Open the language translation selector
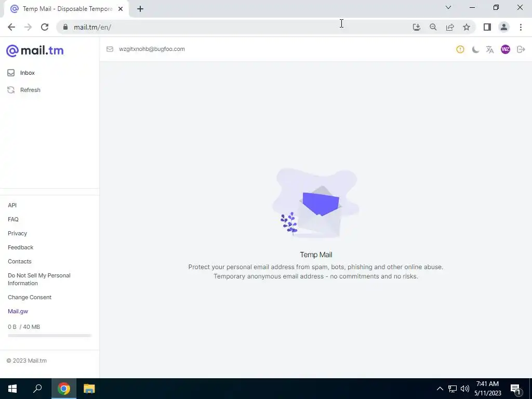The height and width of the screenshot is (399, 532). pos(489,49)
